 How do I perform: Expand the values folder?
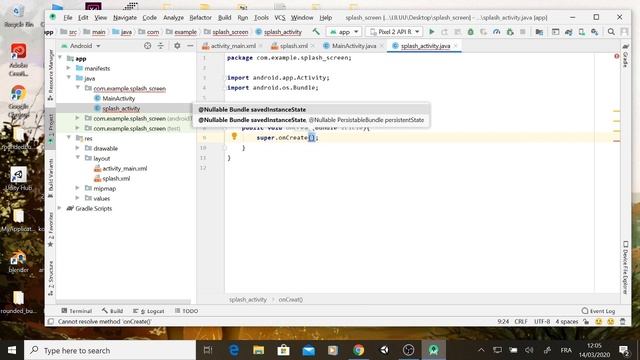tap(78, 198)
